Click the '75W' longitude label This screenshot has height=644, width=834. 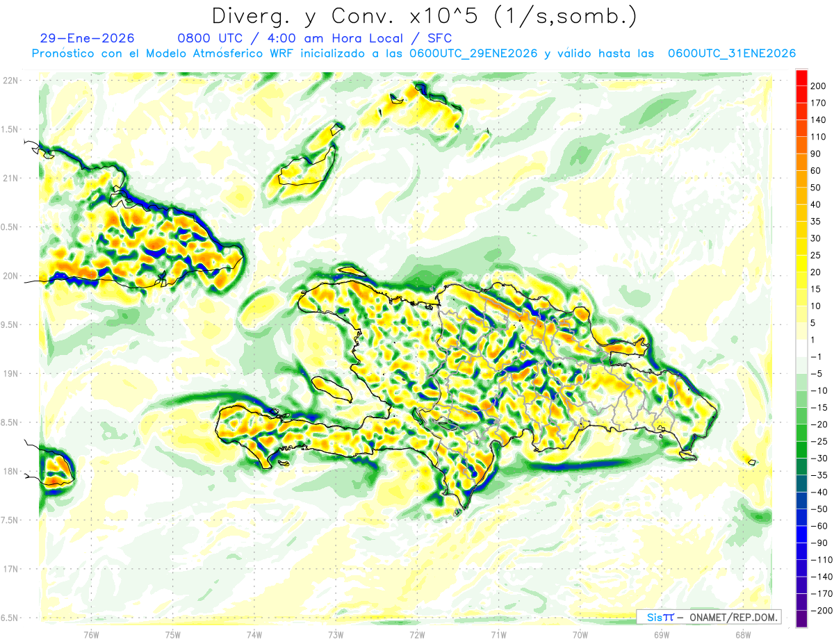172,635
